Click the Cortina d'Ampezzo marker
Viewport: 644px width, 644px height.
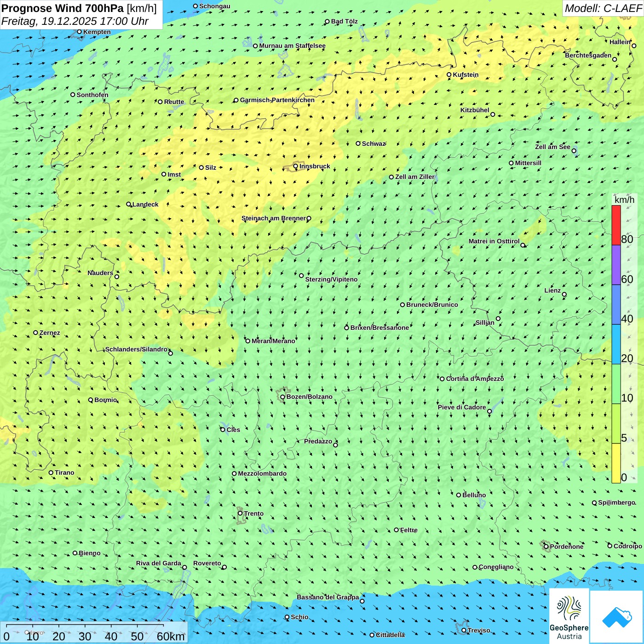click(x=442, y=379)
